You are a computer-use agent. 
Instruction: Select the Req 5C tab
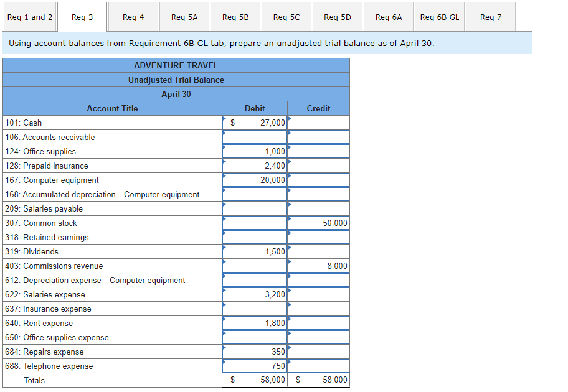[286, 17]
